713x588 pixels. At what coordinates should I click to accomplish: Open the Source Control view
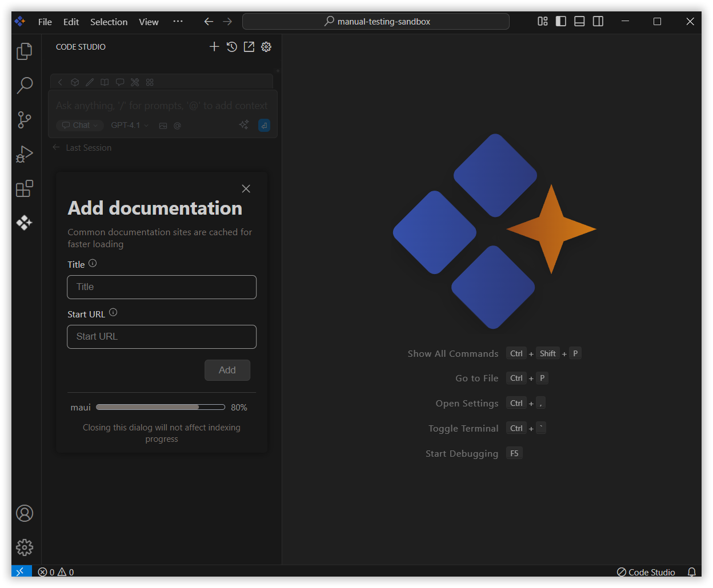pos(25,120)
